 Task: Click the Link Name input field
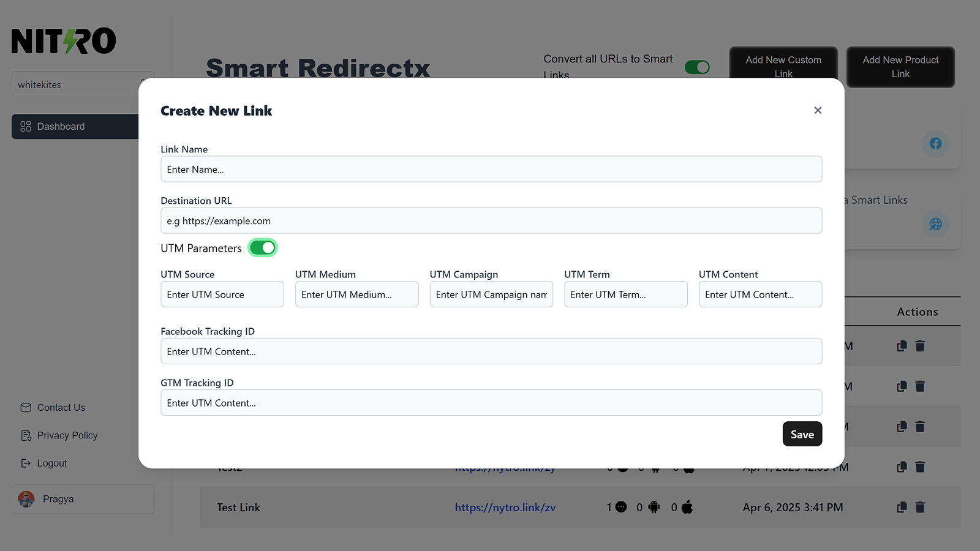491,169
